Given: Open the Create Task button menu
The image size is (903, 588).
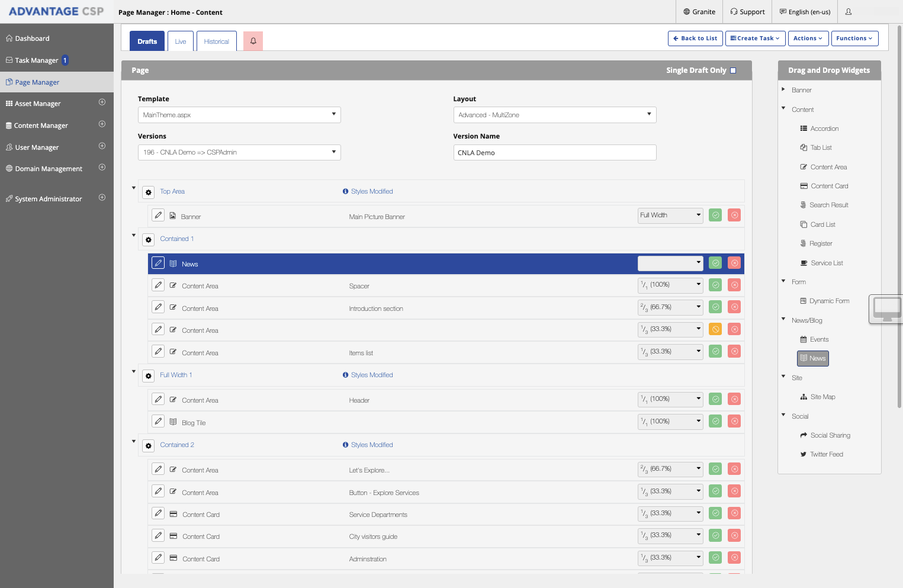Looking at the screenshot, I should (755, 38).
